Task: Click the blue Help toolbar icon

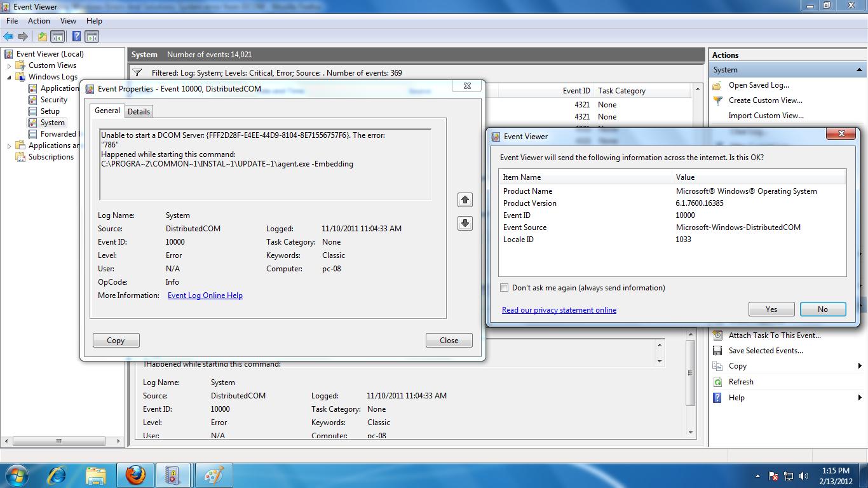Action: [76, 37]
